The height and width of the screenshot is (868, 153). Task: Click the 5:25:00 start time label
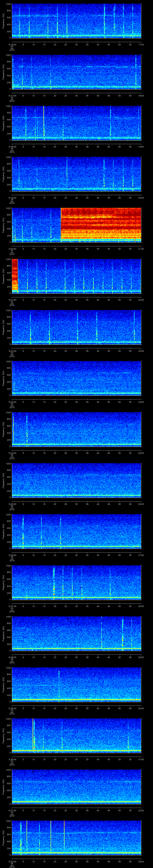click(12, 504)
